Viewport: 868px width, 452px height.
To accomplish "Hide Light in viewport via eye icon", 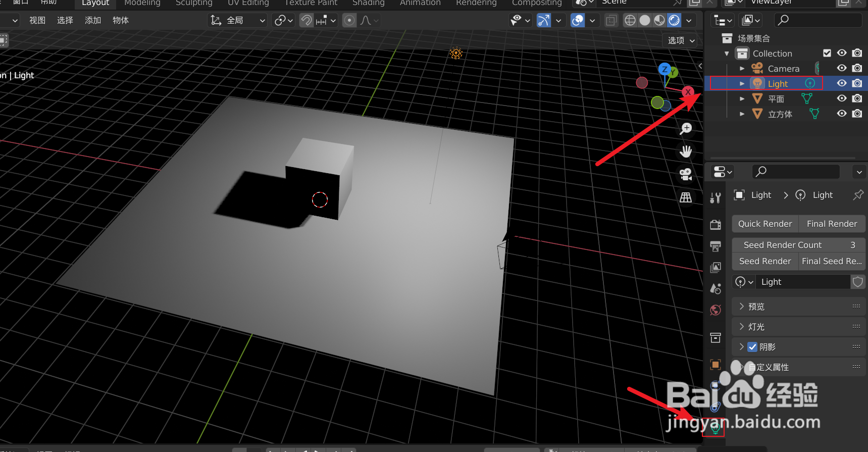I will click(842, 83).
